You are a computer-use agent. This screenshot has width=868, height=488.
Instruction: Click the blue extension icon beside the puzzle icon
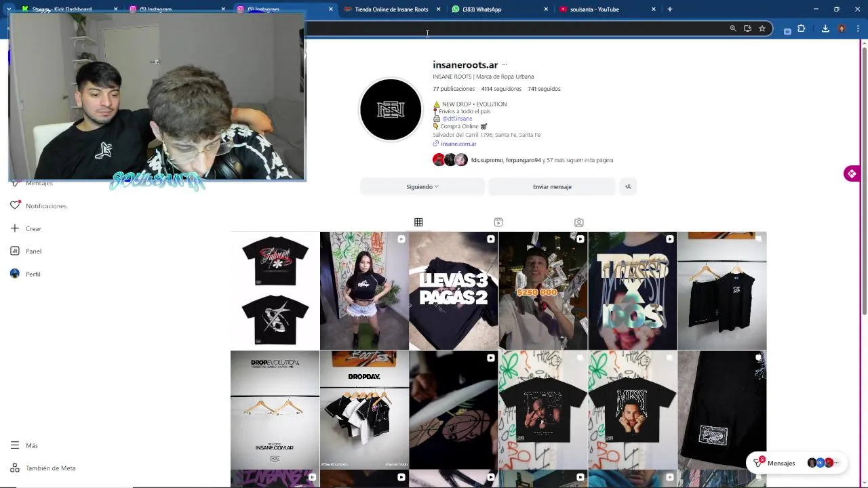787,30
